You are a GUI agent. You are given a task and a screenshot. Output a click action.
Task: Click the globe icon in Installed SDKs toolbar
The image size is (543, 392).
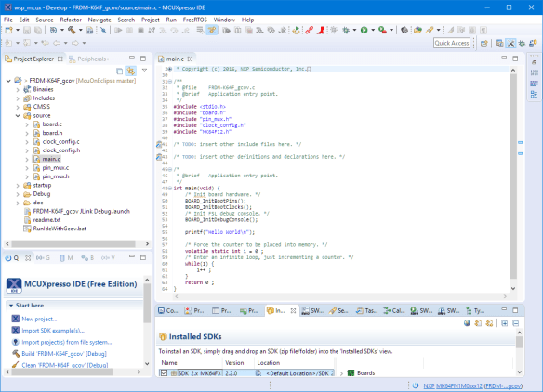[467, 323]
